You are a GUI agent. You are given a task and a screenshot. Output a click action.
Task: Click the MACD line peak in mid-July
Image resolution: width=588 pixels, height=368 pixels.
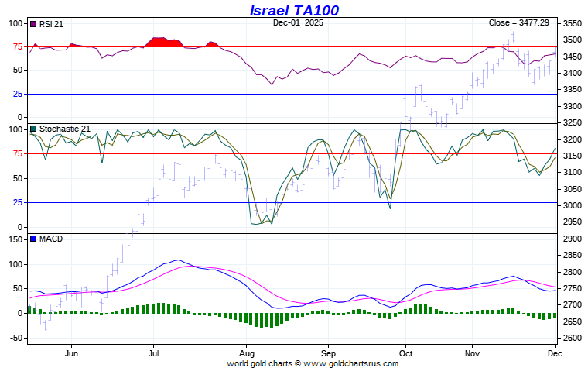(179, 260)
